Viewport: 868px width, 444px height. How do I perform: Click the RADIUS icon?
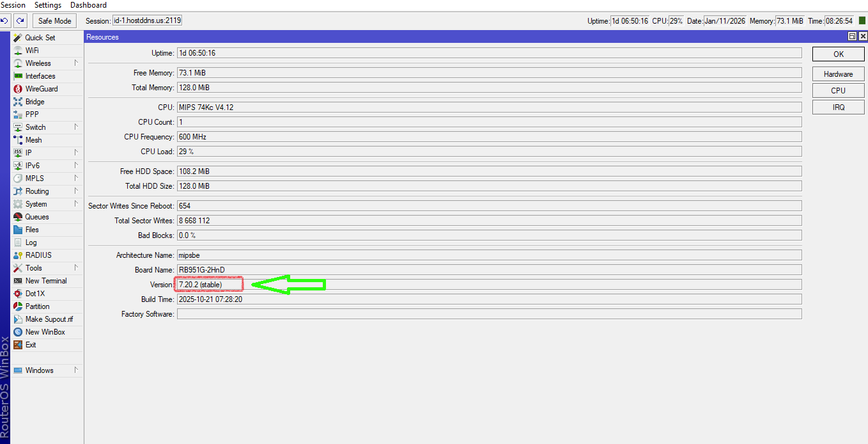pyautogui.click(x=18, y=255)
